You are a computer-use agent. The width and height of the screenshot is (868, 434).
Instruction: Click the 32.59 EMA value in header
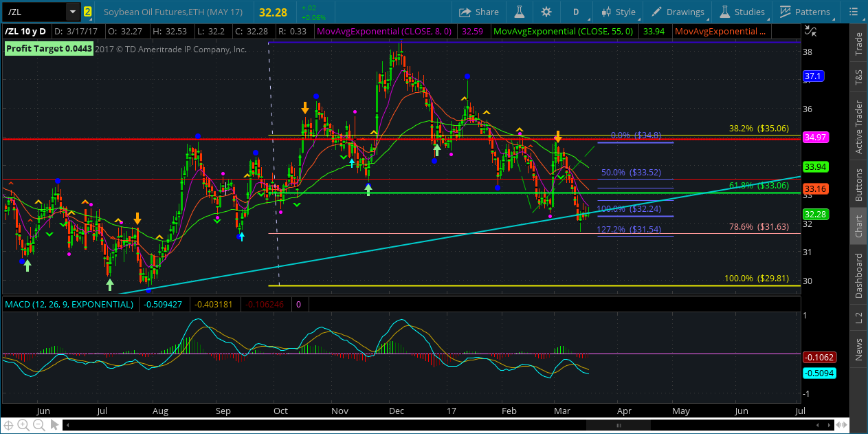click(x=471, y=32)
